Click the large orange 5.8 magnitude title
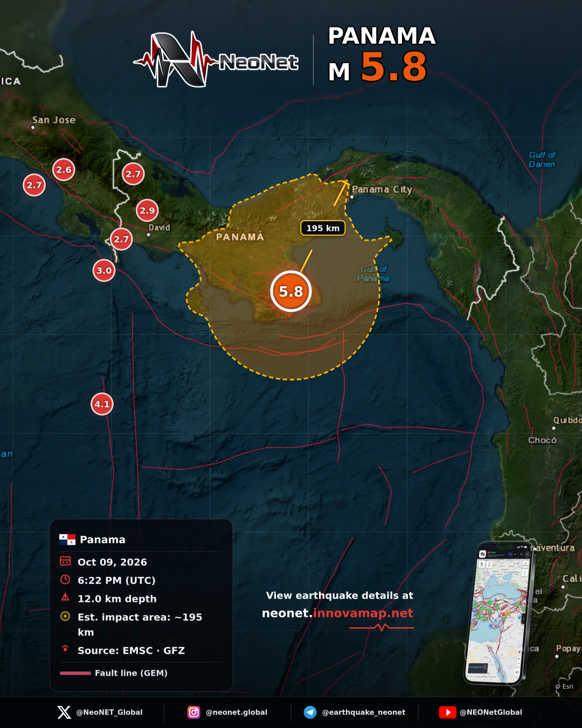Screen dimensions: 582x728 pos(393,67)
